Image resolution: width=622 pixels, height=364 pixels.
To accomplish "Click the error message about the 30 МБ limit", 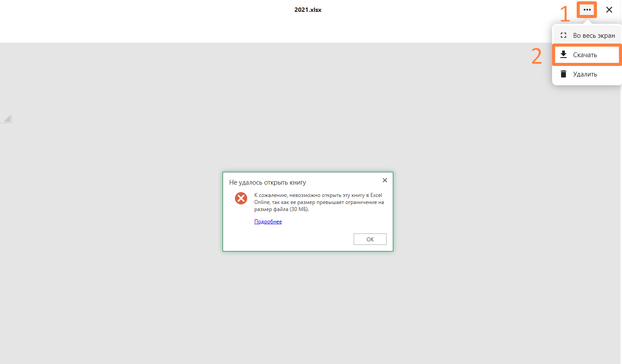I will click(319, 202).
